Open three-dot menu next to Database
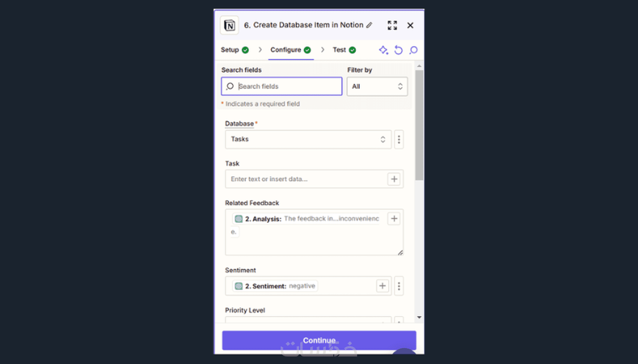This screenshot has width=638, height=364. 399,139
